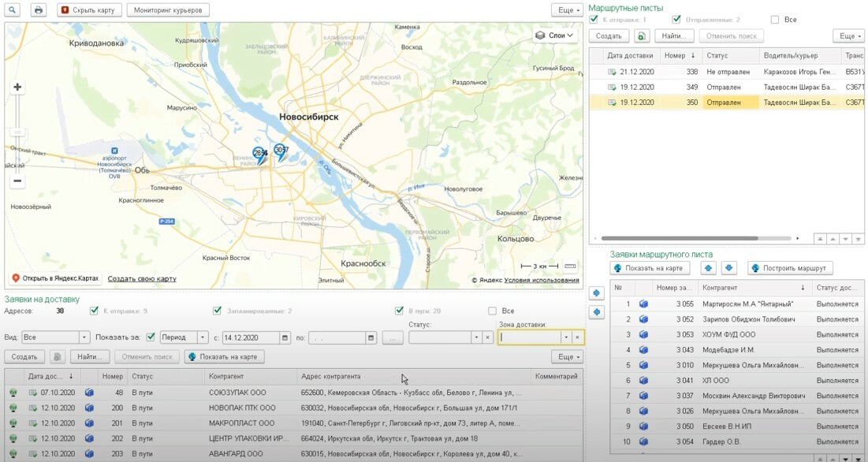Click the move-down arrow icon beside Построить маршрут

pyautogui.click(x=729, y=268)
